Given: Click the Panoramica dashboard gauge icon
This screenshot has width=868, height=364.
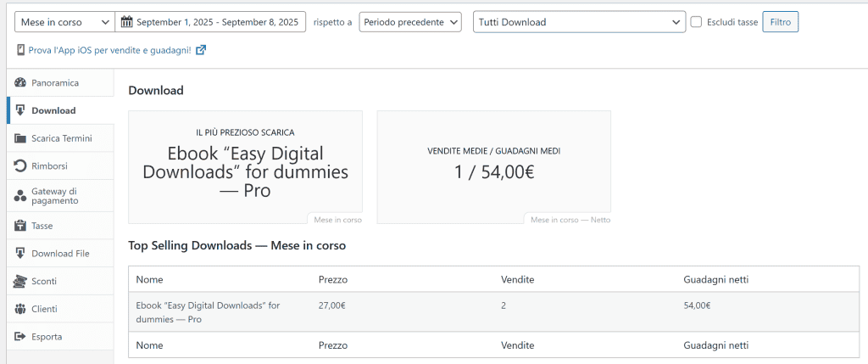Looking at the screenshot, I should (x=20, y=83).
